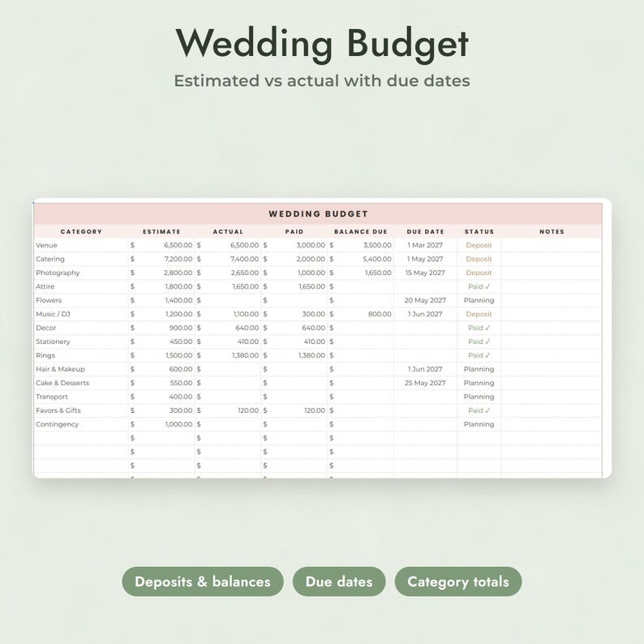This screenshot has width=644, height=644.
Task: Click Favors & Gifts estimate 300.00
Action: 161,410
